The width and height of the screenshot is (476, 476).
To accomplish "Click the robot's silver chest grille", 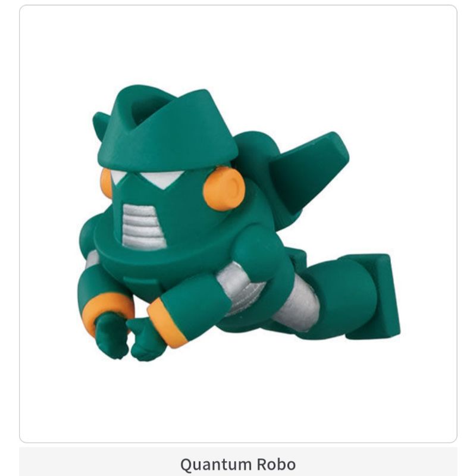I will click(143, 226).
